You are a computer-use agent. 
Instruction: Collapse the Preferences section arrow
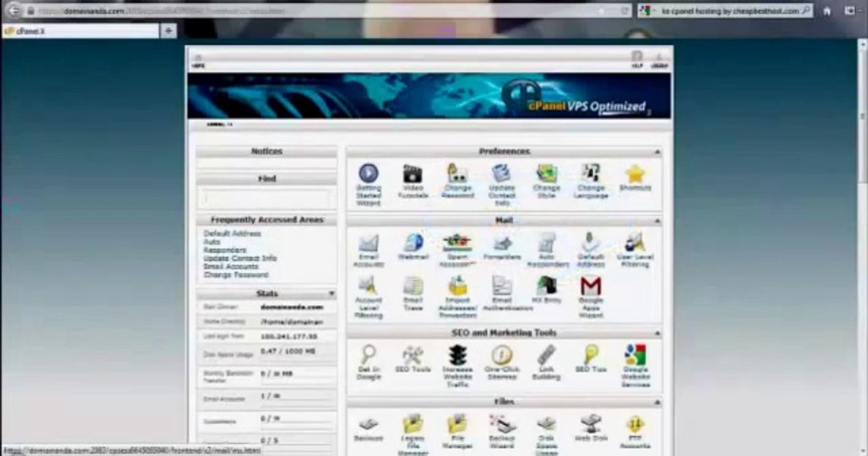(657, 152)
